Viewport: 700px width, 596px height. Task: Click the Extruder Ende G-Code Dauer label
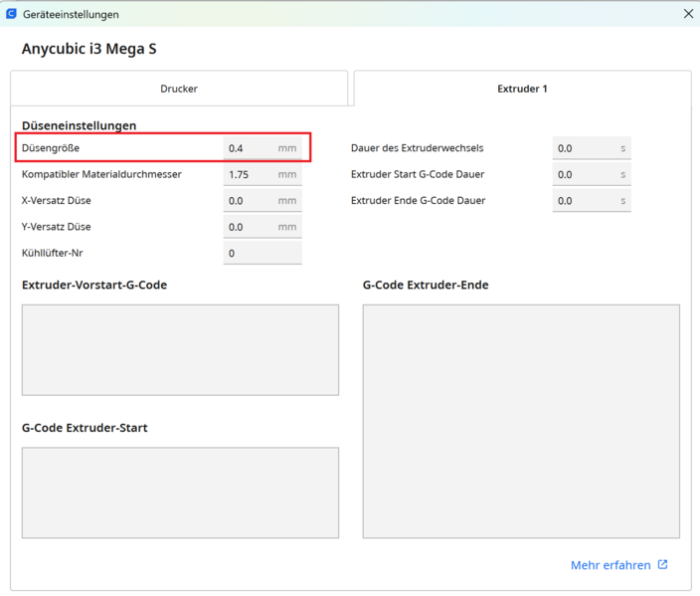tap(418, 201)
